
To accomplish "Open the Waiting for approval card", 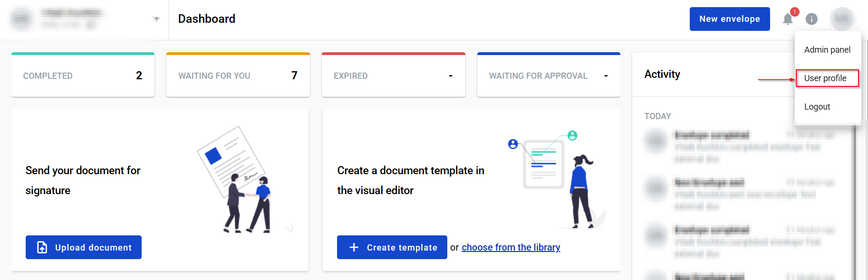I will click(548, 75).
